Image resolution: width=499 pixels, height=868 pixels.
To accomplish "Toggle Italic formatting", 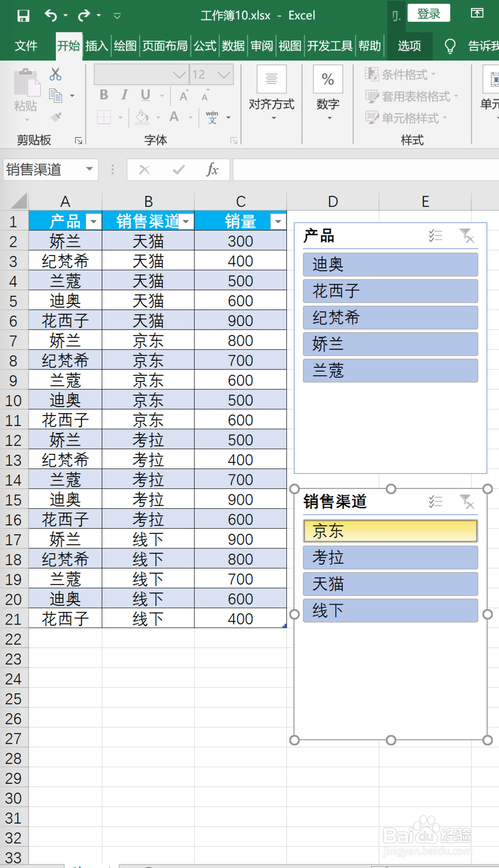I will click(124, 95).
